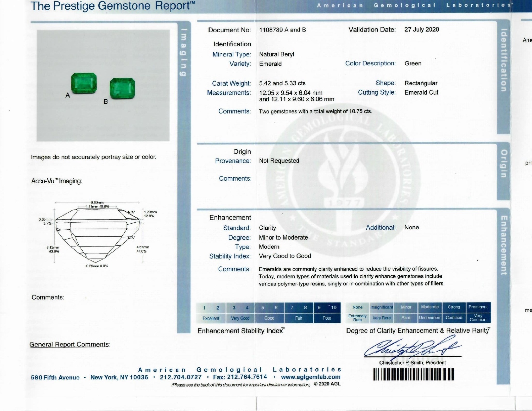Viewport: 532px width, 411px height.
Task: Click the barcode under the signature
Action: [x=413, y=374]
